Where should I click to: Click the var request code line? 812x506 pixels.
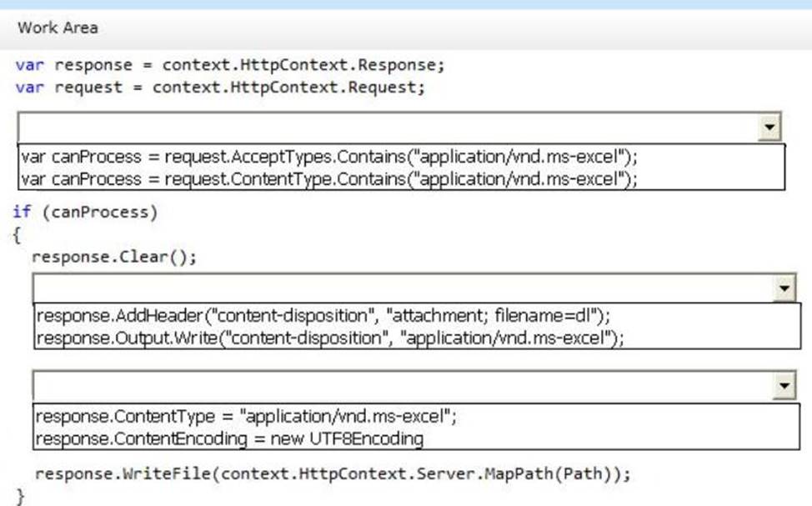click(x=220, y=87)
